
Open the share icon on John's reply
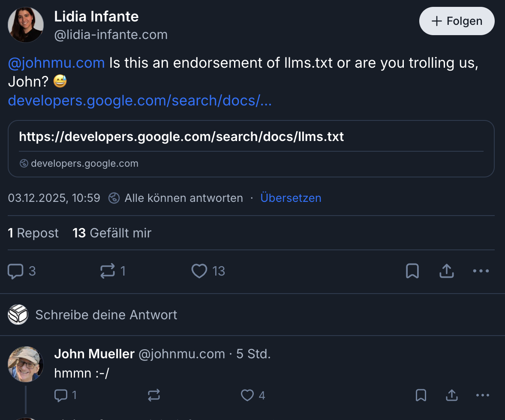tap(451, 395)
